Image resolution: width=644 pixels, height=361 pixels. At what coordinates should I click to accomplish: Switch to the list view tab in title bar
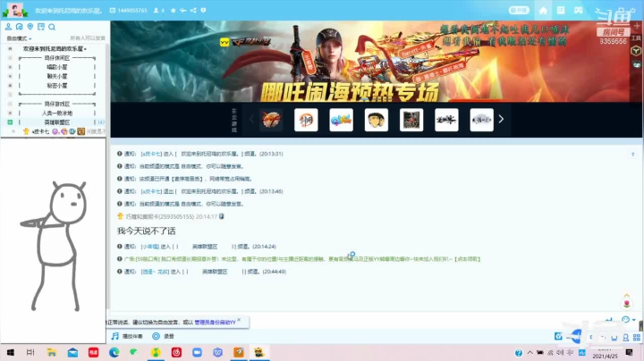[x=561, y=10]
